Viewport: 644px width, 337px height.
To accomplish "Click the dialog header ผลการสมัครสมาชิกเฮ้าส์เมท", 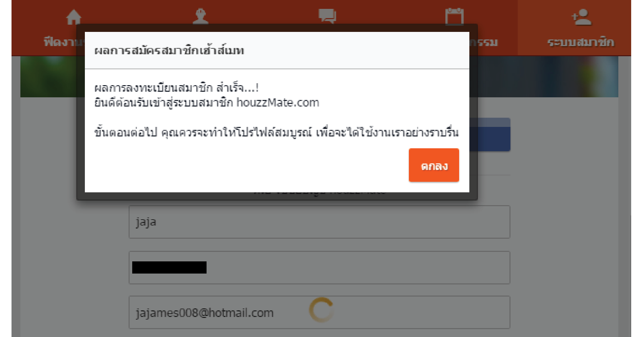I will click(x=169, y=50).
